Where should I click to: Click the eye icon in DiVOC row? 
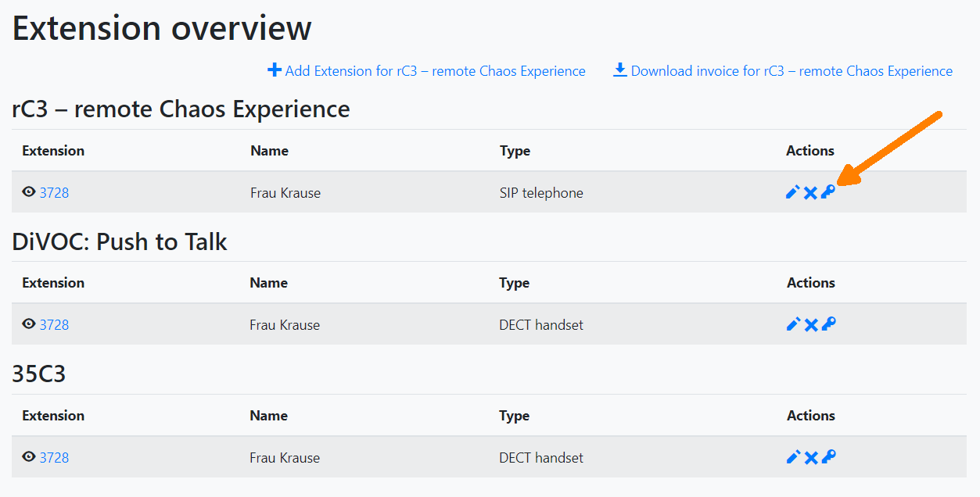[29, 324]
